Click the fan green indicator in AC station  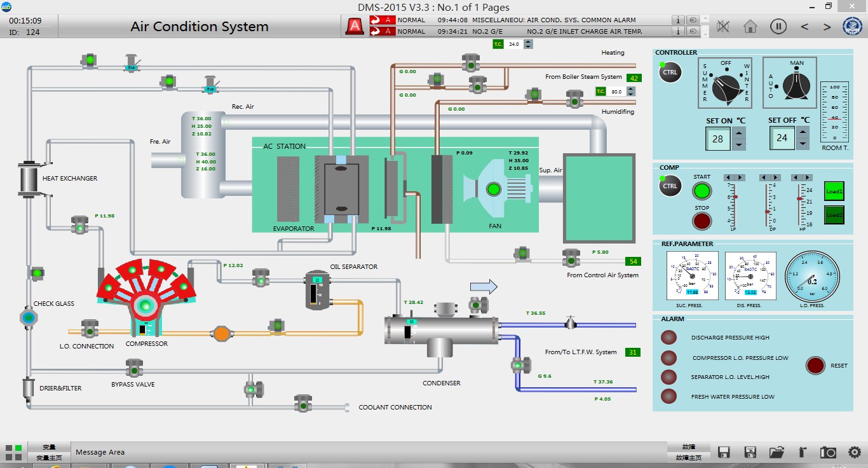point(493,189)
